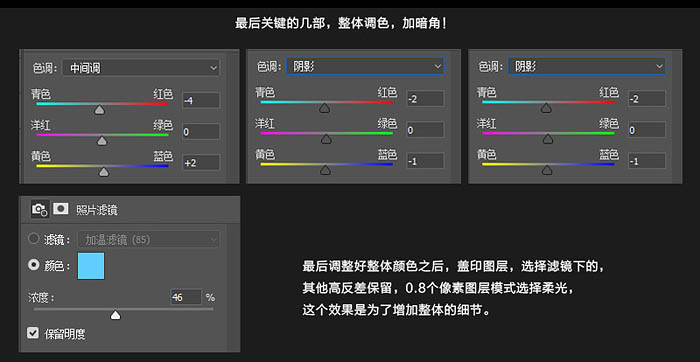Click the -2 value field in middle 阴影 panel

[x=425, y=99]
